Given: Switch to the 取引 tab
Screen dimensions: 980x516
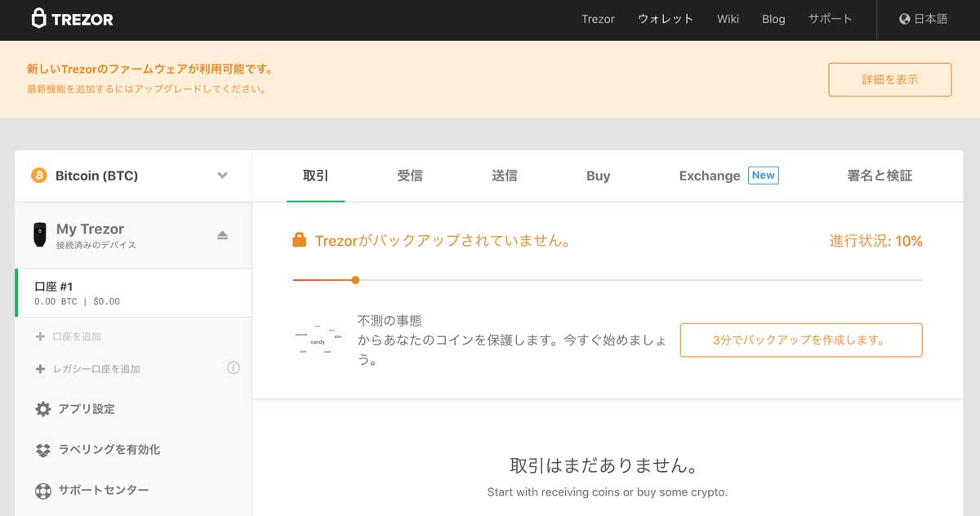Looking at the screenshot, I should point(315,176).
